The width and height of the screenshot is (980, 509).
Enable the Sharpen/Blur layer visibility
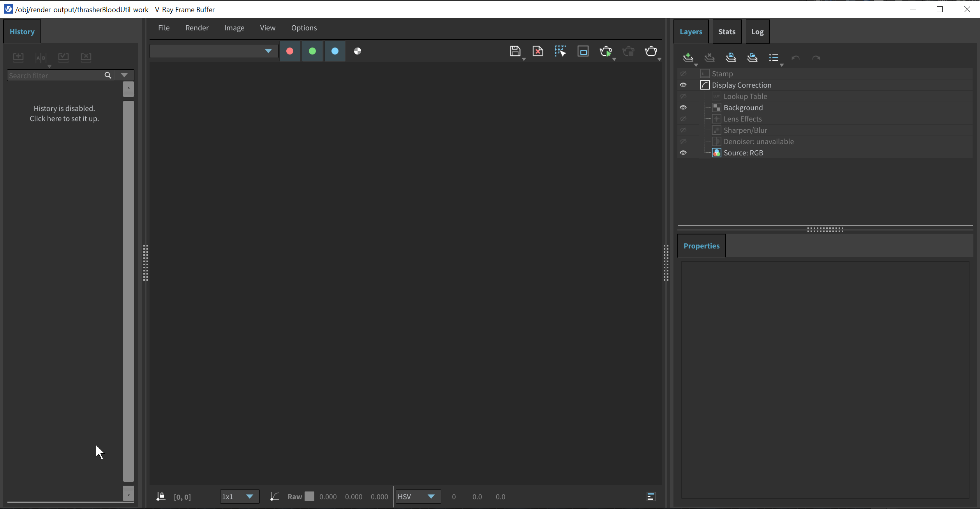point(683,130)
